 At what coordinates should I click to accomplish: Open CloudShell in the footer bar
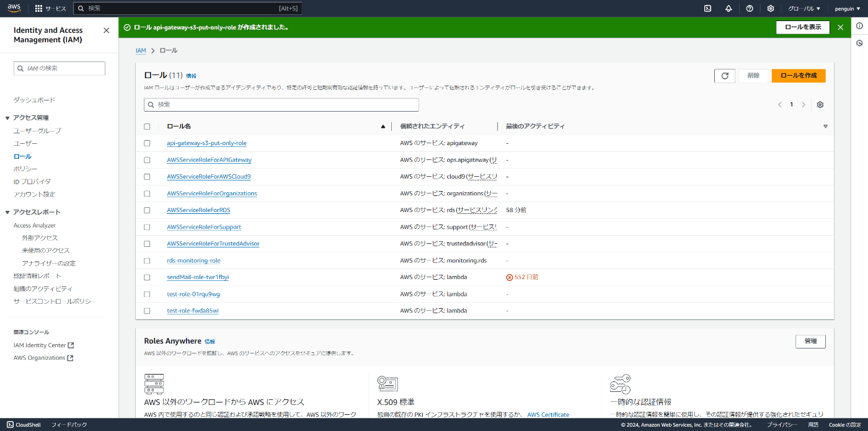(24, 425)
